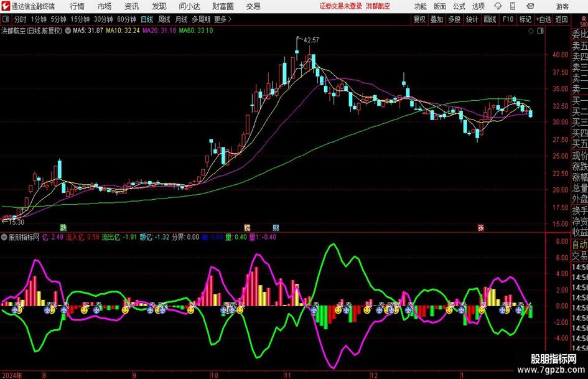Viewport: 588px width, 379px height.
Task: Switch to the 5分钟 period tab
Action: [x=58, y=19]
